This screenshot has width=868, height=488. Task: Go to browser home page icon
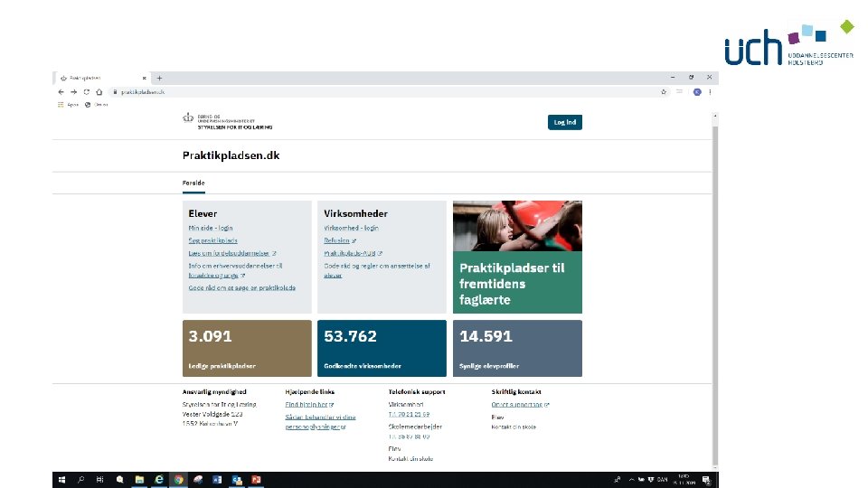[99, 92]
